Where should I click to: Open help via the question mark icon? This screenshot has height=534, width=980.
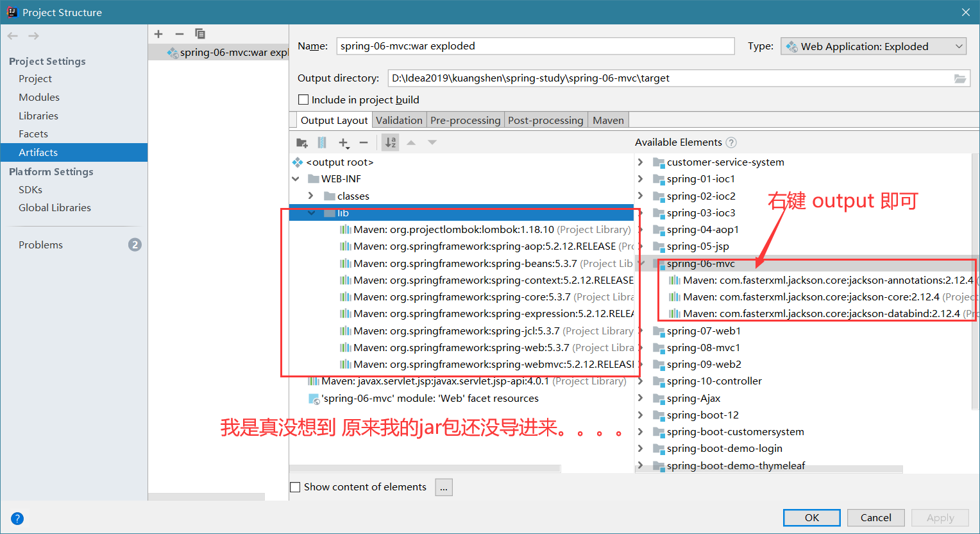(x=17, y=518)
